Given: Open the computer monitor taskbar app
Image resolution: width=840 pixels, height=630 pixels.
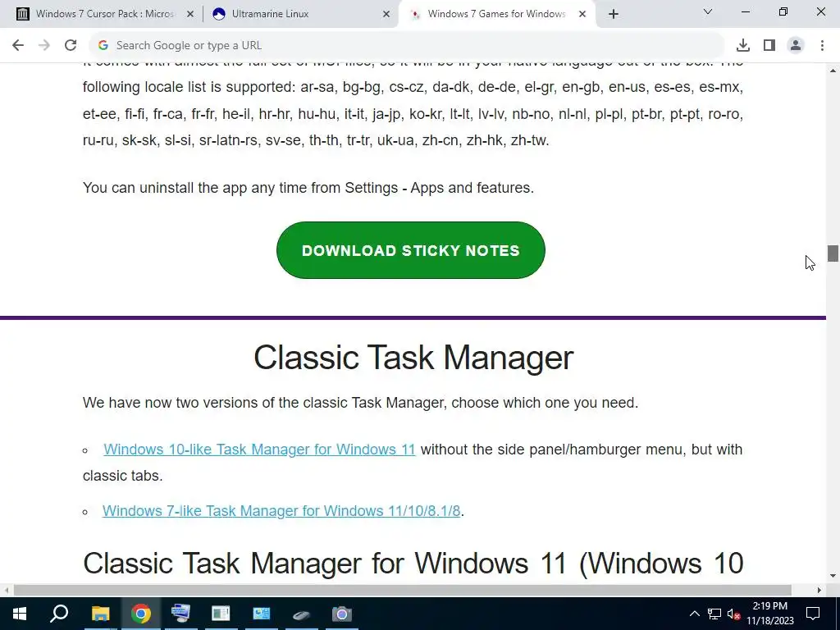Looking at the screenshot, I should point(180,614).
